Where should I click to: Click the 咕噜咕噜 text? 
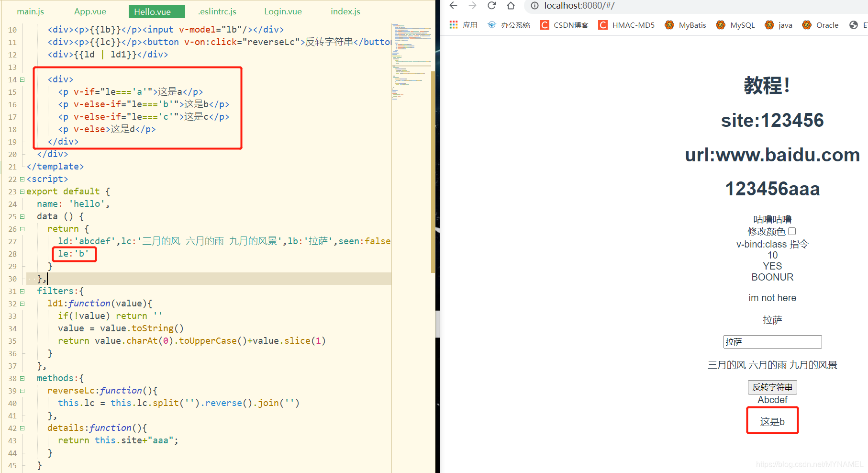click(772, 219)
